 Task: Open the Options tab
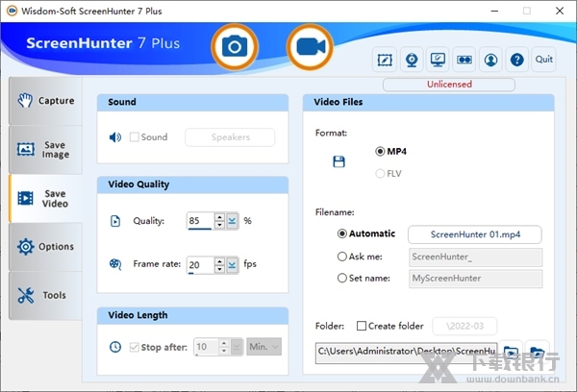pyautogui.click(x=48, y=247)
